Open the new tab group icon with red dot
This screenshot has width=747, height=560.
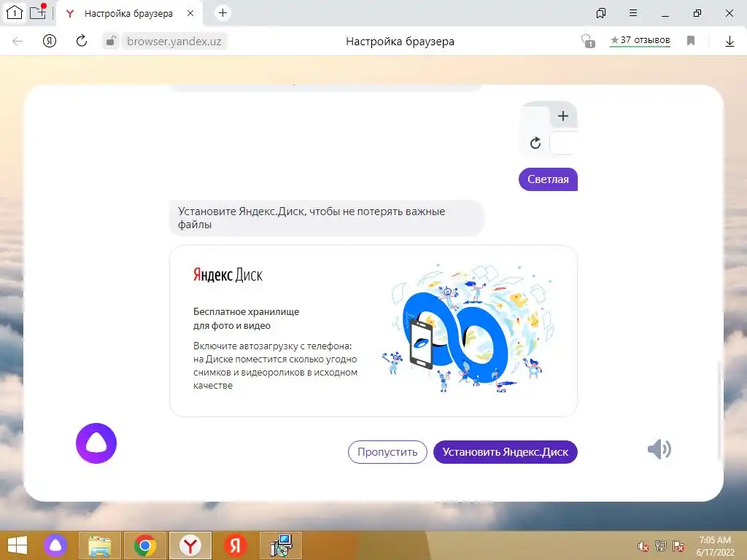(38, 12)
